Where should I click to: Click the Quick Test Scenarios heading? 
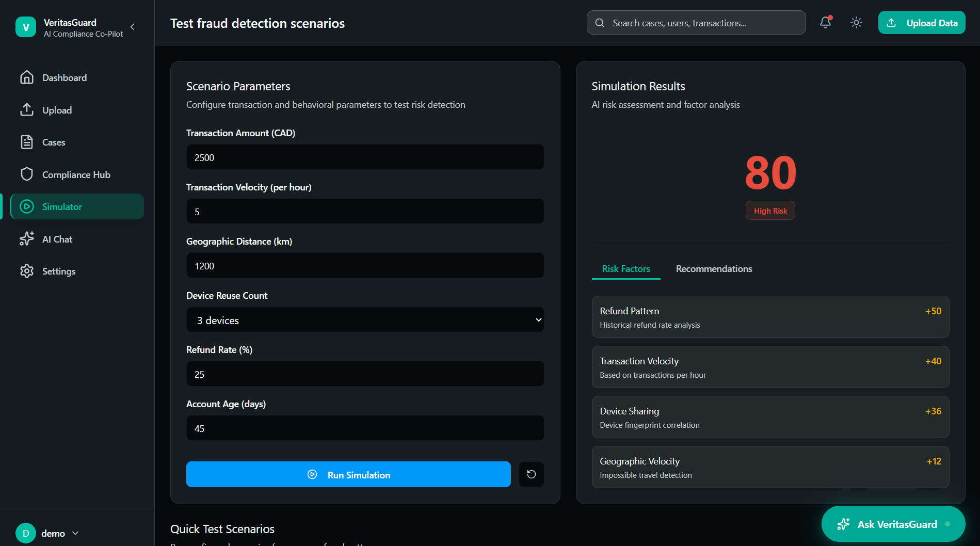click(x=222, y=529)
